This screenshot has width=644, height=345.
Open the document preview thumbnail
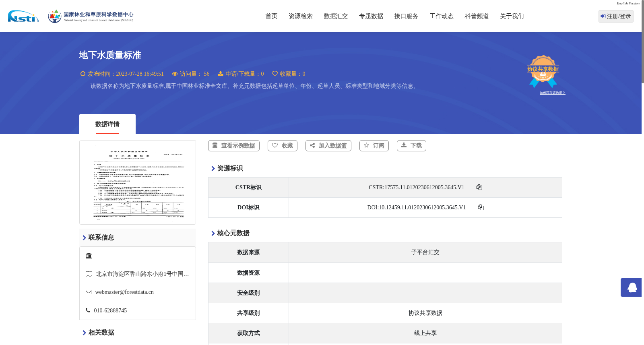pos(138,182)
